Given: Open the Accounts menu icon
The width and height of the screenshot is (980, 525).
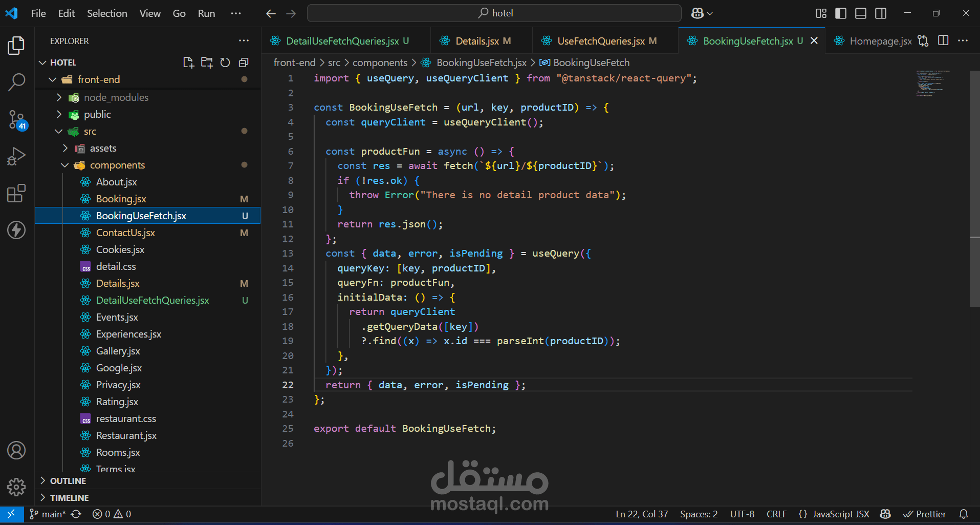Looking at the screenshot, I should [16, 450].
